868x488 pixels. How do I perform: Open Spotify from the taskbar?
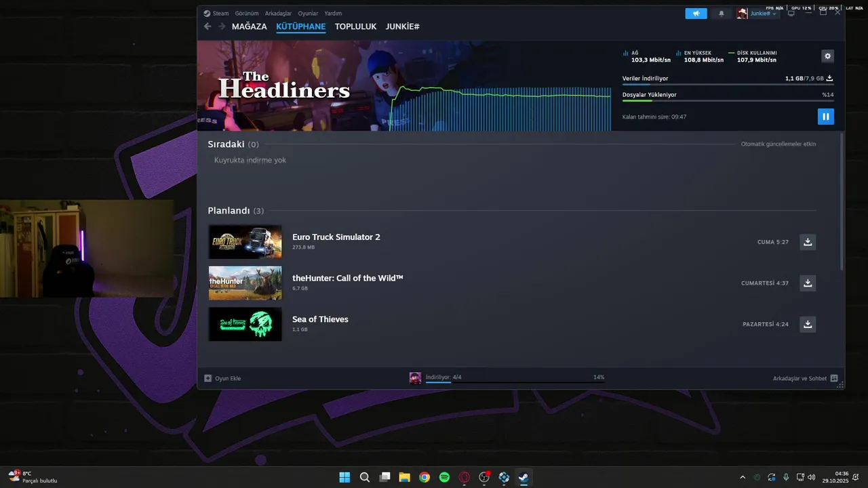444,477
